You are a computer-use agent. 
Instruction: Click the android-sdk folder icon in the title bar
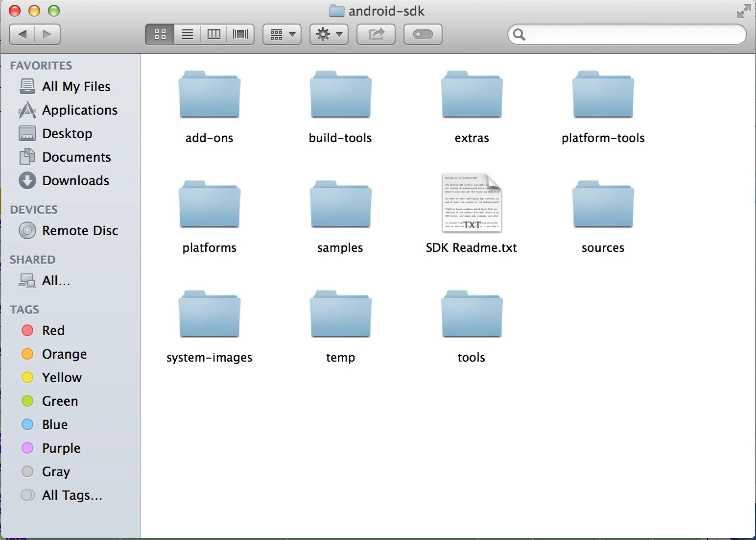pyautogui.click(x=337, y=11)
